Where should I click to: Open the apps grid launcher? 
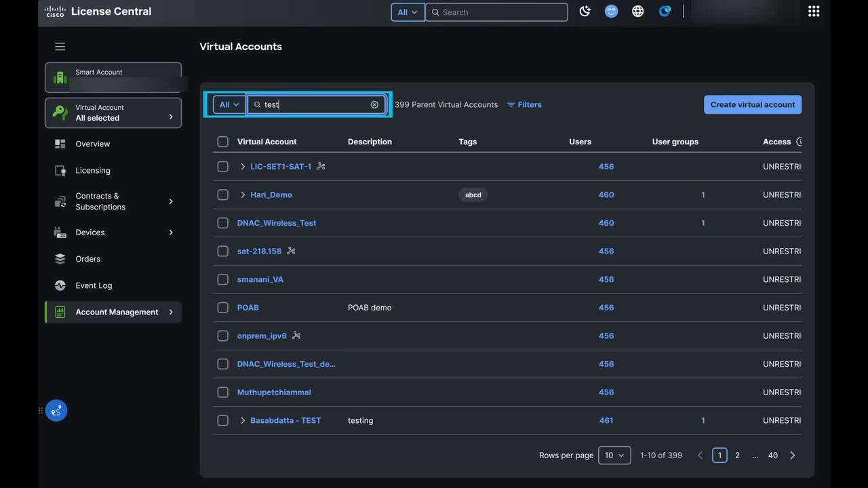pyautogui.click(x=814, y=12)
